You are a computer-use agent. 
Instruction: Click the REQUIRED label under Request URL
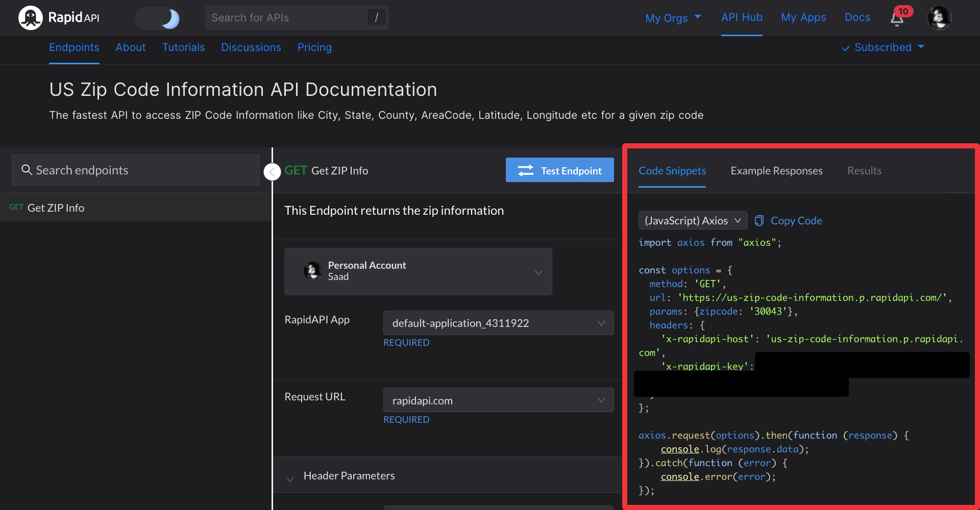tap(406, 420)
